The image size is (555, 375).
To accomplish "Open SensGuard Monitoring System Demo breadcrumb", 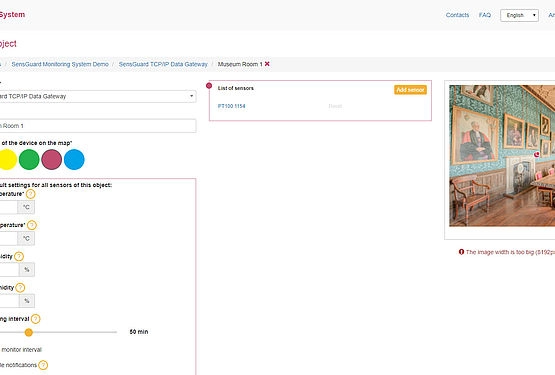I will click(x=60, y=64).
